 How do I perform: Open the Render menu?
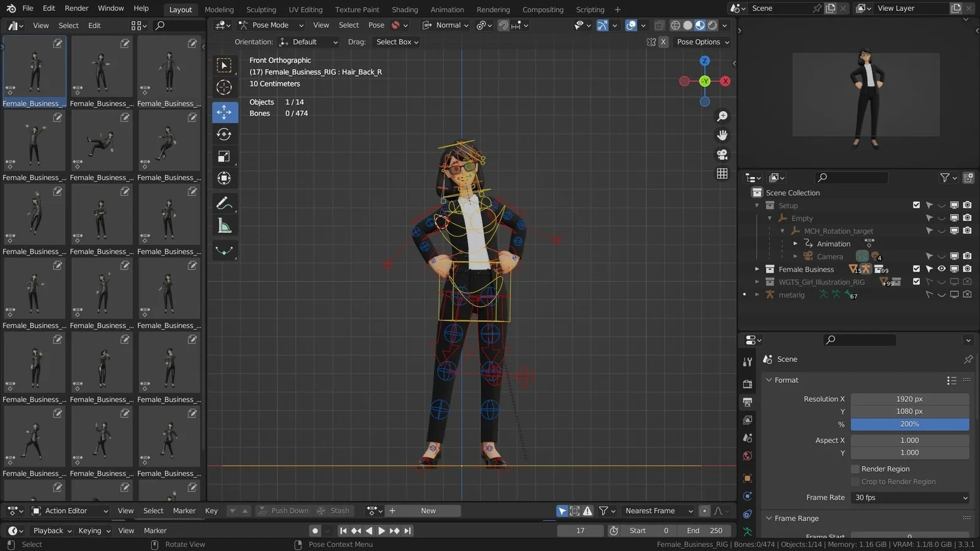[77, 8]
